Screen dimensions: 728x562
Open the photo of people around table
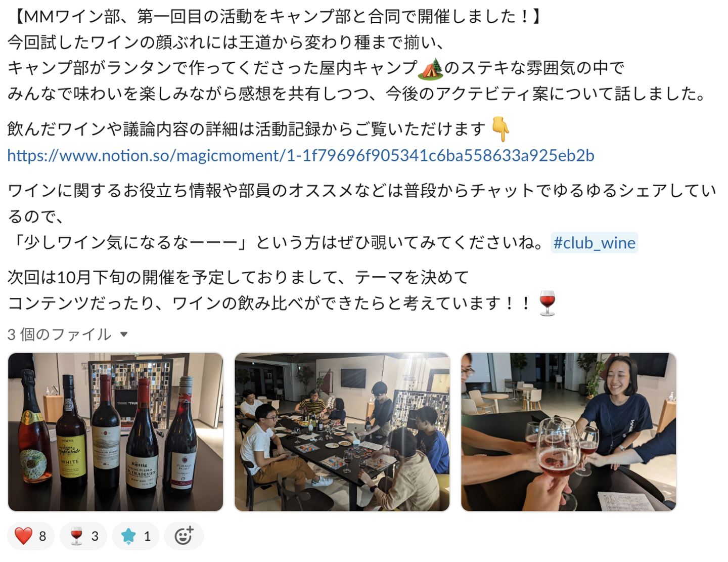(x=342, y=432)
